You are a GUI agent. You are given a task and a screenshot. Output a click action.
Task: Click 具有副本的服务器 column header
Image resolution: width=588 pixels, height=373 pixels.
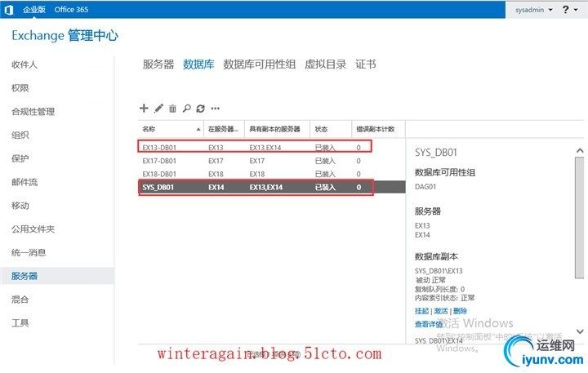pos(275,129)
